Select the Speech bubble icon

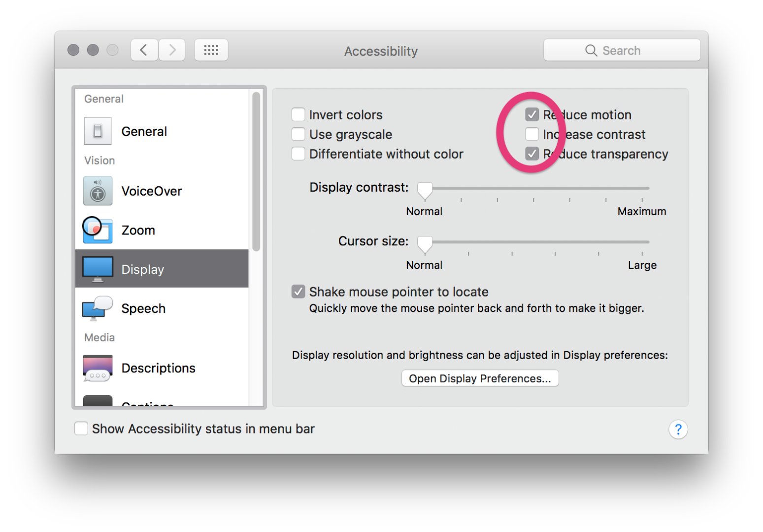(98, 308)
